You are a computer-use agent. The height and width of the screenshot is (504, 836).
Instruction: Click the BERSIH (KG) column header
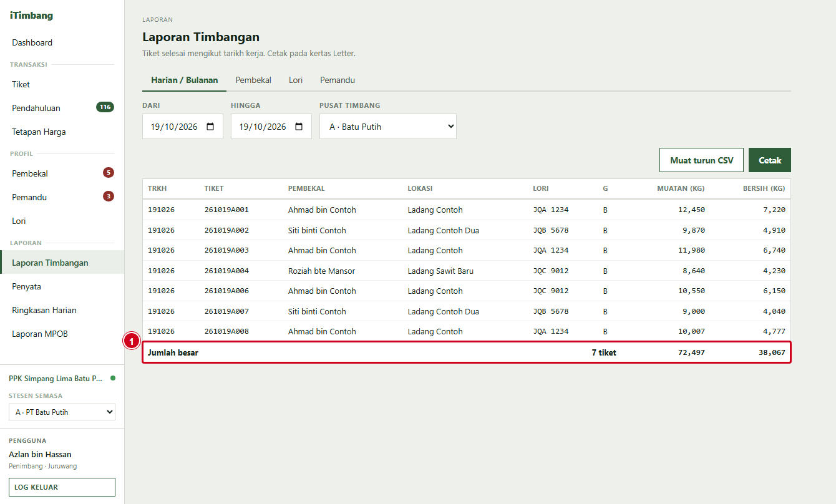pos(764,188)
